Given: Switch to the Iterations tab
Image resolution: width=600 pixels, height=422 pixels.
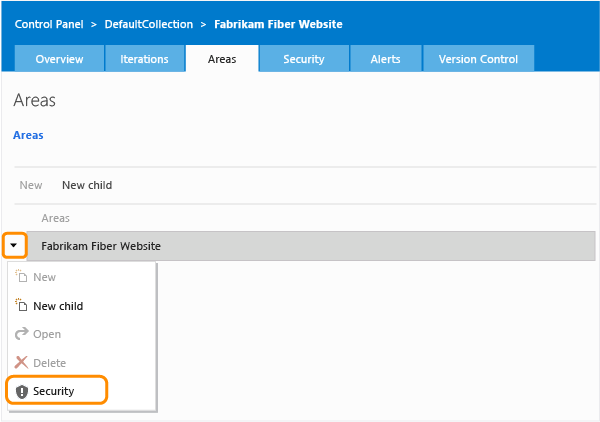Looking at the screenshot, I should [x=144, y=59].
